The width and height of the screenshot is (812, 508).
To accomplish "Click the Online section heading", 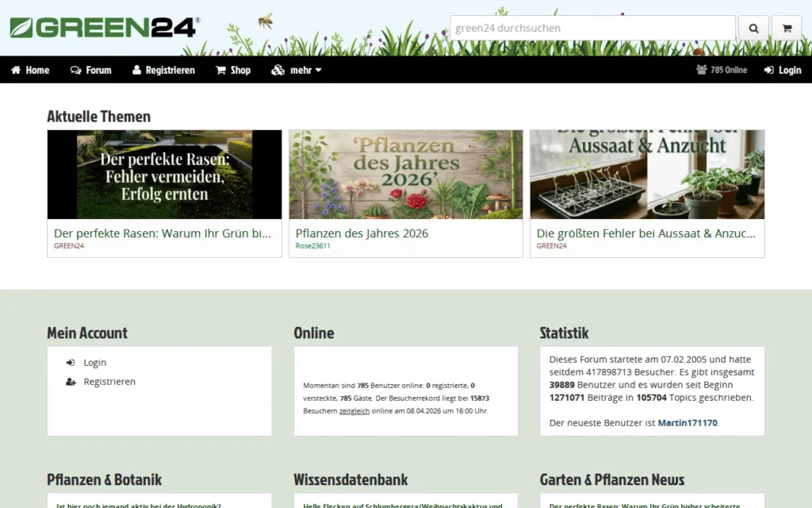I will (314, 333).
